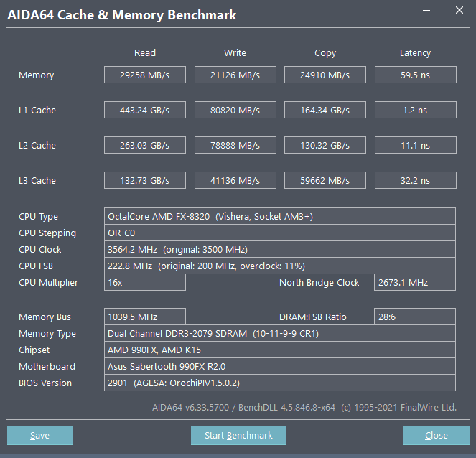Close window with the X icon
This screenshot has height=458, width=476.
click(459, 10)
